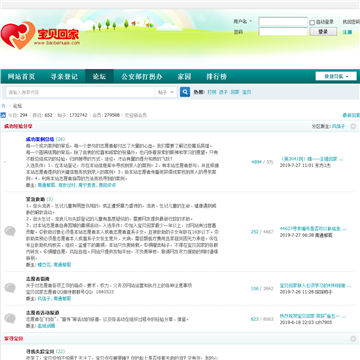Open the 帖子 search type dropdown
Screen dimensions: 360x360
click(x=166, y=92)
